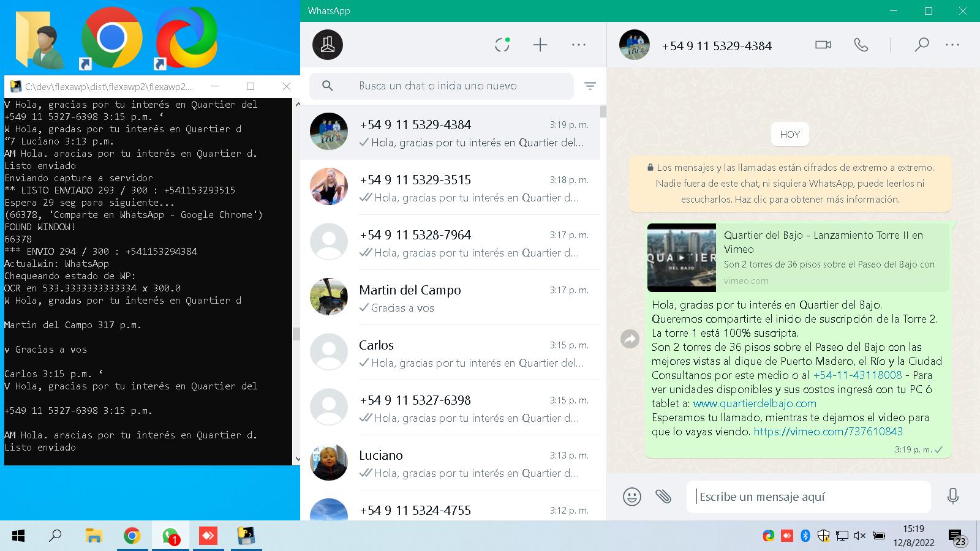Open the Carlos chat
The width and height of the screenshot is (980, 551).
click(x=450, y=353)
